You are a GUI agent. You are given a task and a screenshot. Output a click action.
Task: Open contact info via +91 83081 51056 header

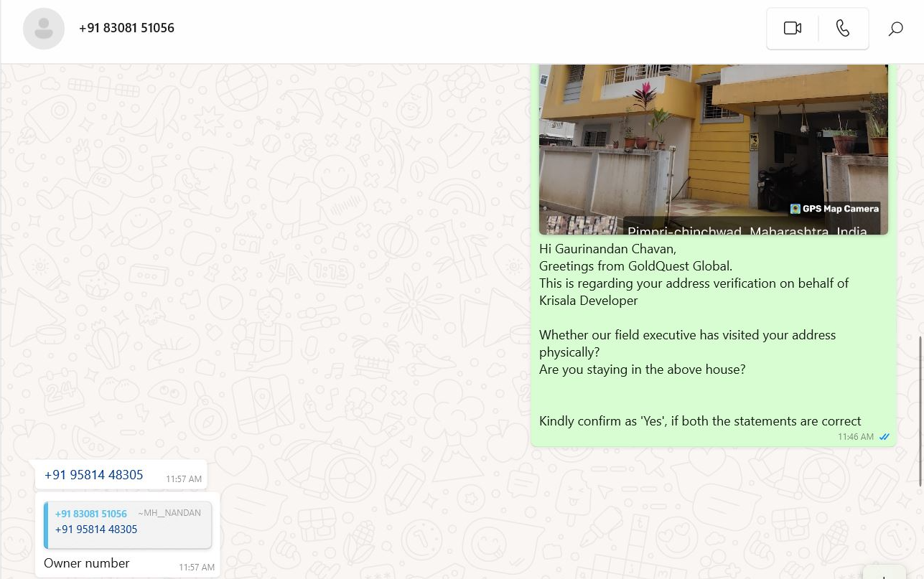point(126,28)
